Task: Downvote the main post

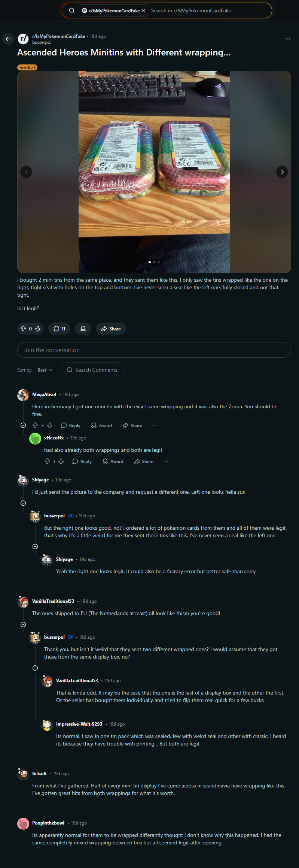Action: (38, 329)
